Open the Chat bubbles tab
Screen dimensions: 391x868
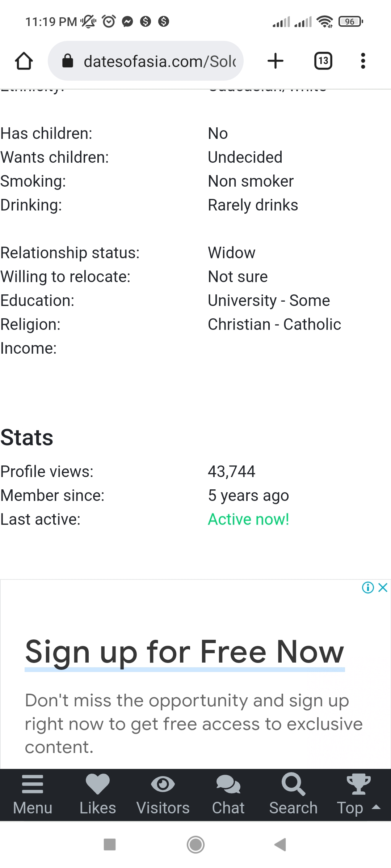pyautogui.click(x=228, y=795)
